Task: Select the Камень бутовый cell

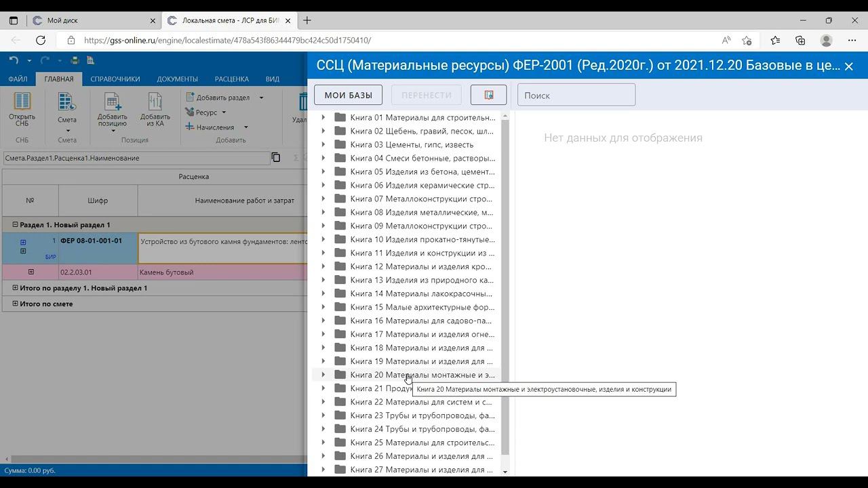Action: [x=222, y=272]
